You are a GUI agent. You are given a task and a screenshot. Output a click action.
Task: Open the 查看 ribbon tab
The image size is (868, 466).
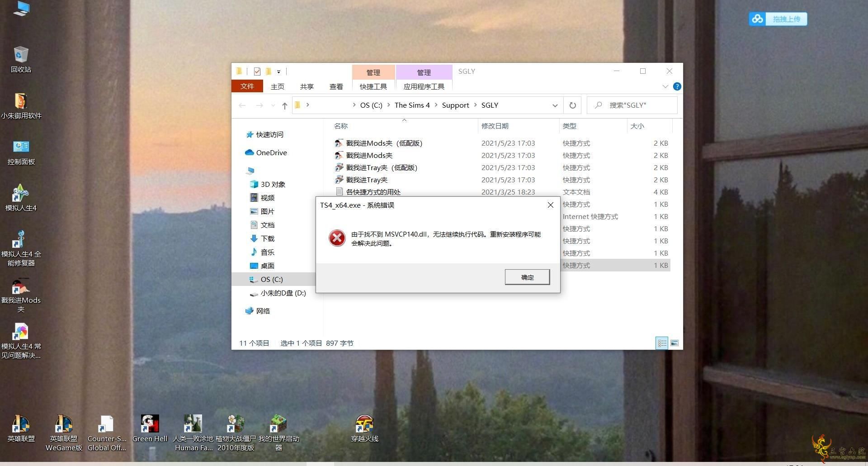(x=336, y=86)
